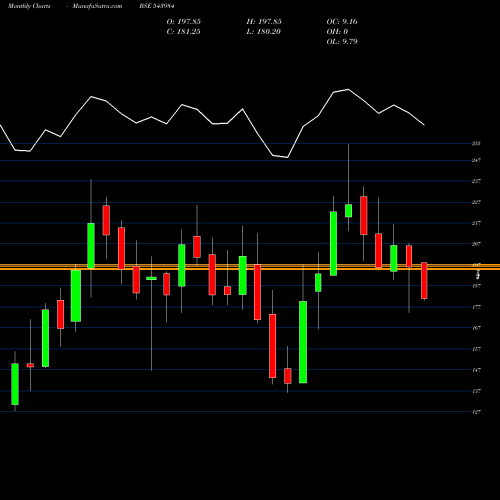Screen dimensions: 500x500
Task: Click the candle whose wick reaches 255
Action: coord(349,211)
